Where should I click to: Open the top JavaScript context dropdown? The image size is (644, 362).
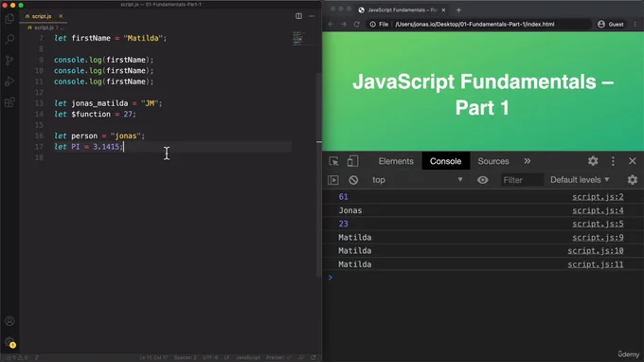[417, 180]
